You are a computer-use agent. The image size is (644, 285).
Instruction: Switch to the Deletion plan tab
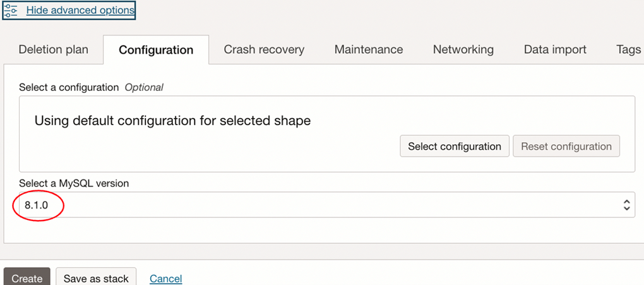click(54, 49)
